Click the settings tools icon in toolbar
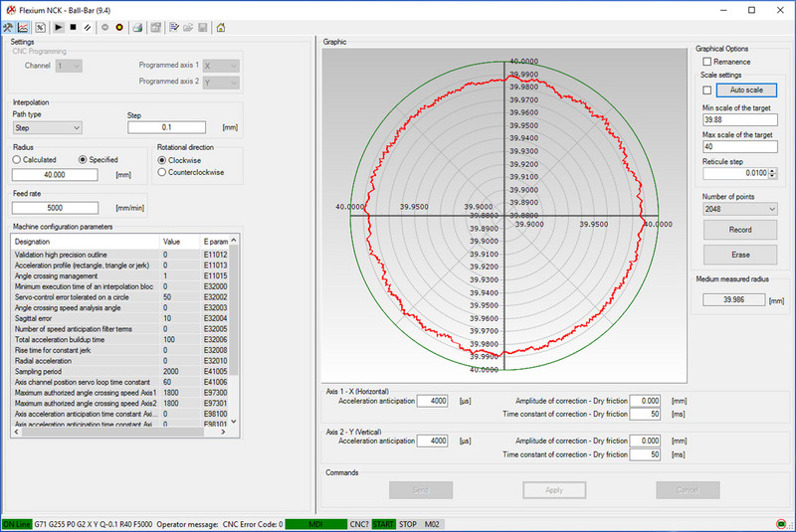Image resolution: width=796 pixels, height=532 pixels. 9,27
